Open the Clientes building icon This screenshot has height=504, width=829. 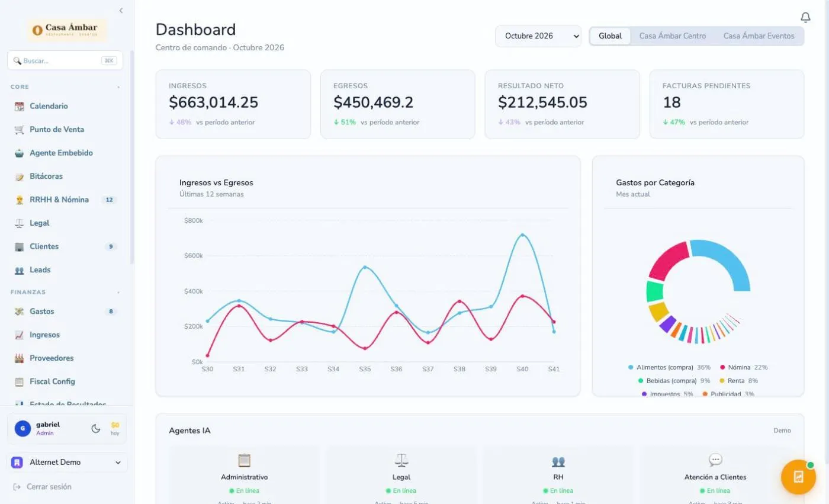19,247
